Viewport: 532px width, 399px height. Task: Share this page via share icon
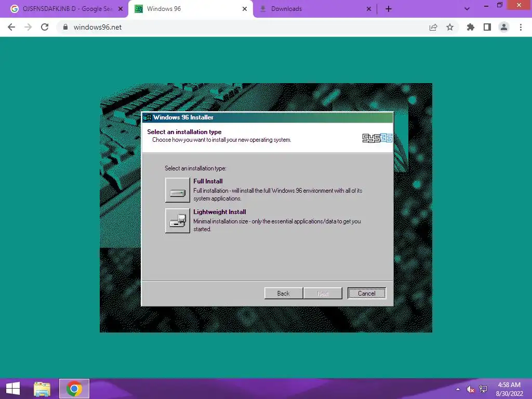point(433,27)
